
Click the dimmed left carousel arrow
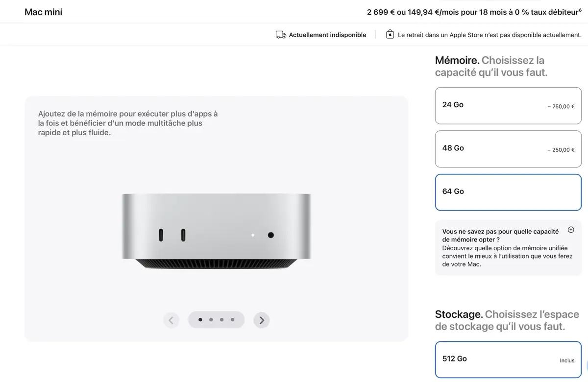(171, 320)
